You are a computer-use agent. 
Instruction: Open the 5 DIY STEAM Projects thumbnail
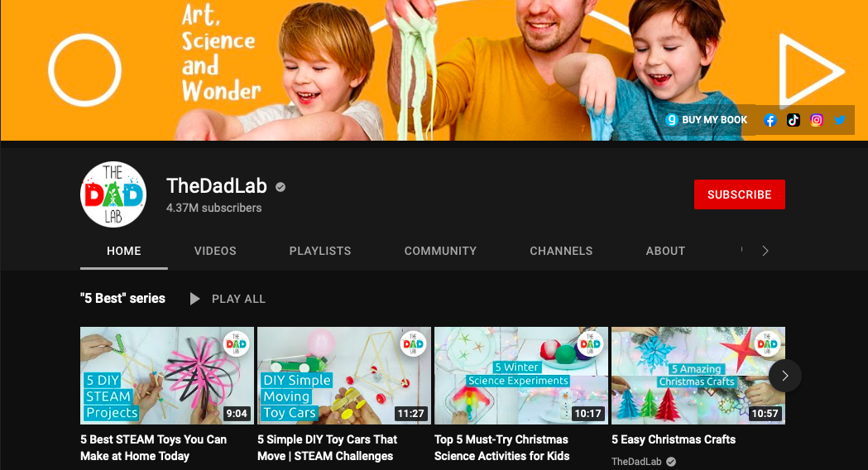tap(167, 376)
